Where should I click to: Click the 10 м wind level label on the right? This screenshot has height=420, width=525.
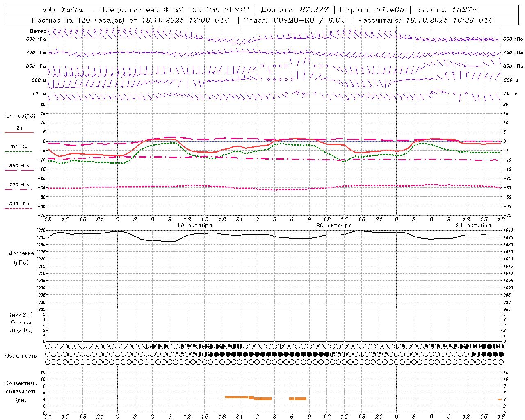[x=510, y=94]
